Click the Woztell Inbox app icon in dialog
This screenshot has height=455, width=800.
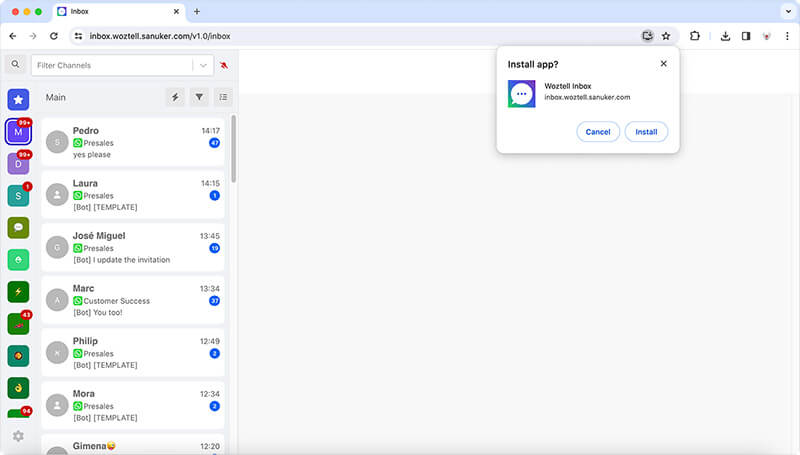pos(521,94)
